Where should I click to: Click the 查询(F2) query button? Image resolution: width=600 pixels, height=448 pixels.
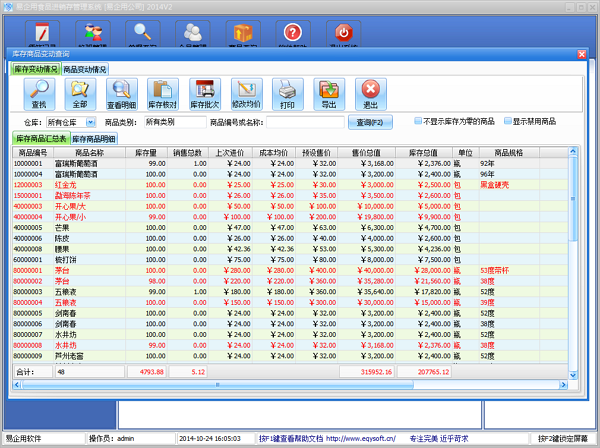point(370,122)
